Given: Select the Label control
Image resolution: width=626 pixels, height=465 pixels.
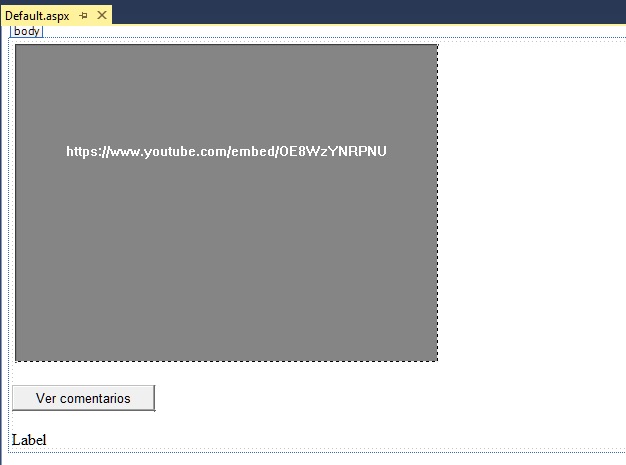Looking at the screenshot, I should click(29, 440).
